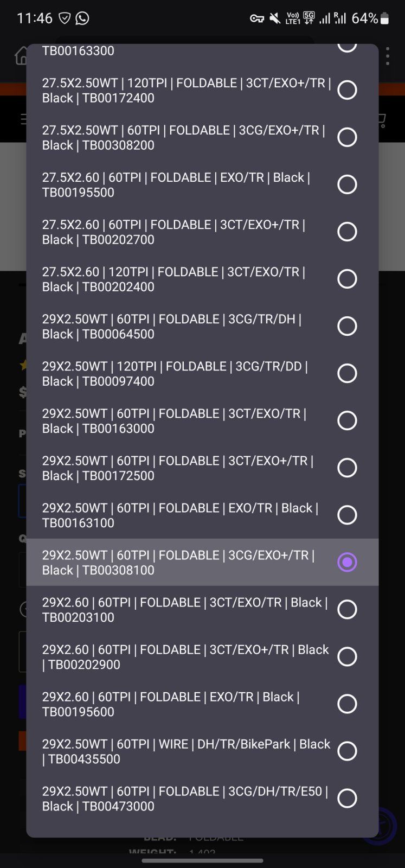The height and width of the screenshot is (868, 405).
Task: Tap the browser home icon
Action: tap(22, 55)
